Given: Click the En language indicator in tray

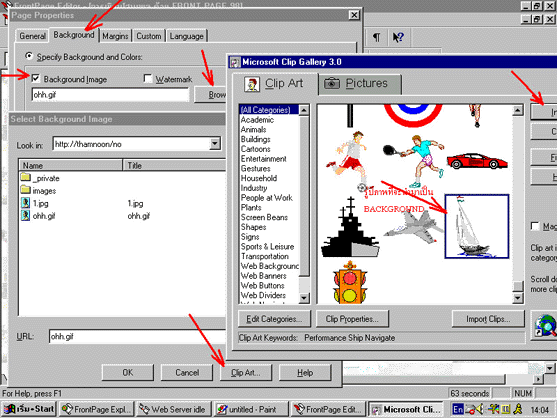Looking at the screenshot, I should click(458, 409).
